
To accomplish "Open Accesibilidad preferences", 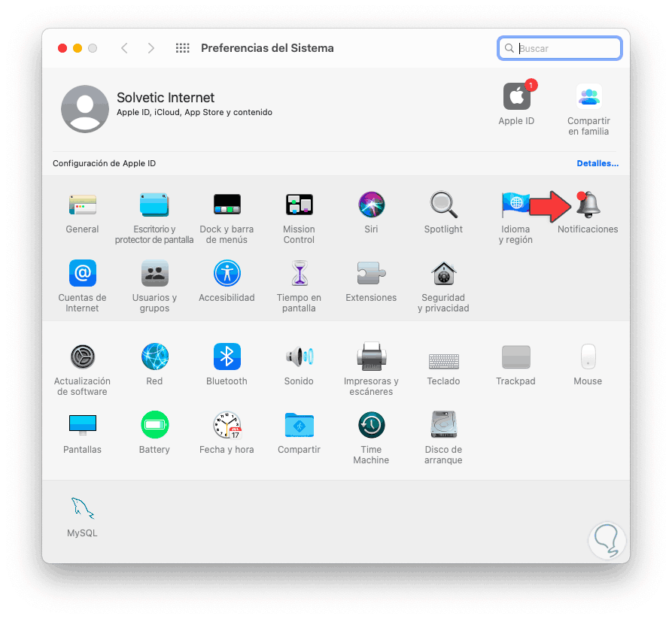I will (227, 273).
